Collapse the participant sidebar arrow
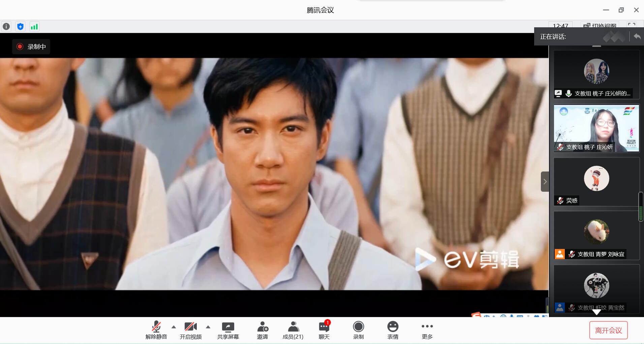 tap(545, 182)
